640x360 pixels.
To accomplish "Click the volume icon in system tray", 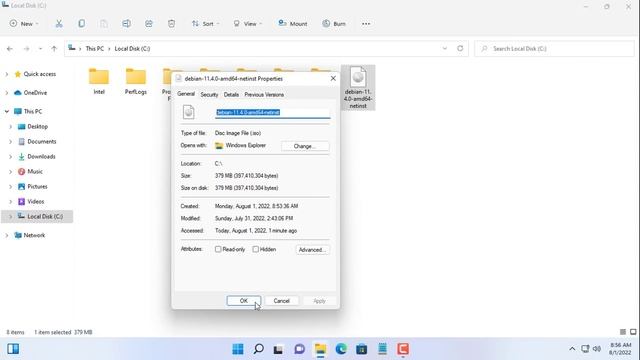I will [597, 349].
